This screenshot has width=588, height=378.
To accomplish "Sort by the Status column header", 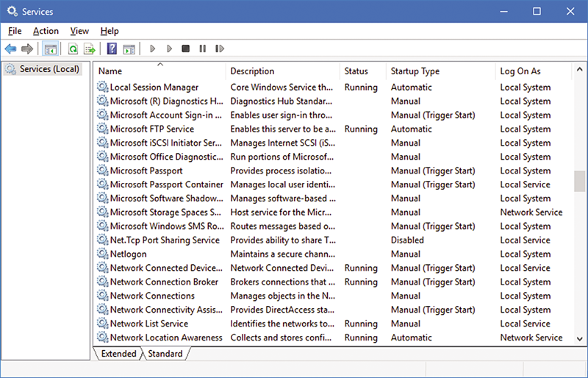I will (363, 71).
